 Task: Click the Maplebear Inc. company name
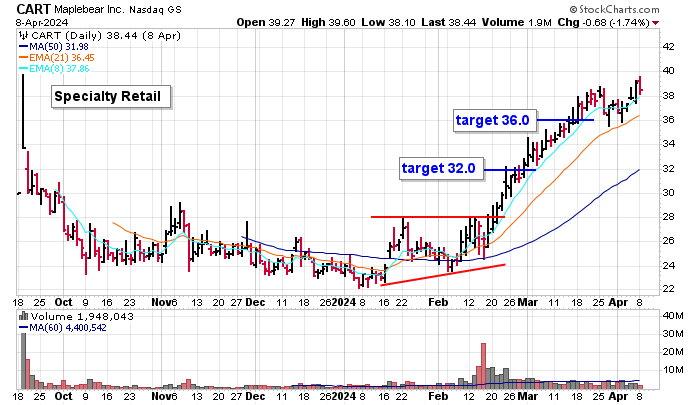[90, 9]
